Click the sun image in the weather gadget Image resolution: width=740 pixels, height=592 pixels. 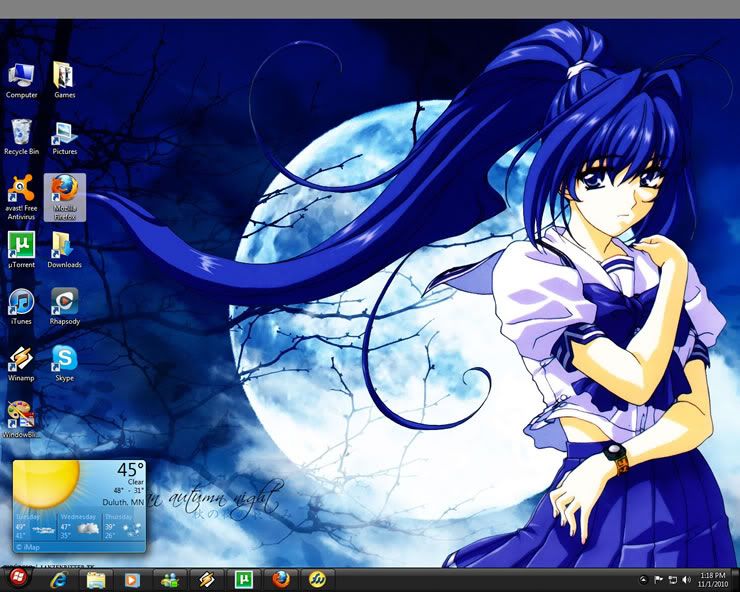[46, 483]
